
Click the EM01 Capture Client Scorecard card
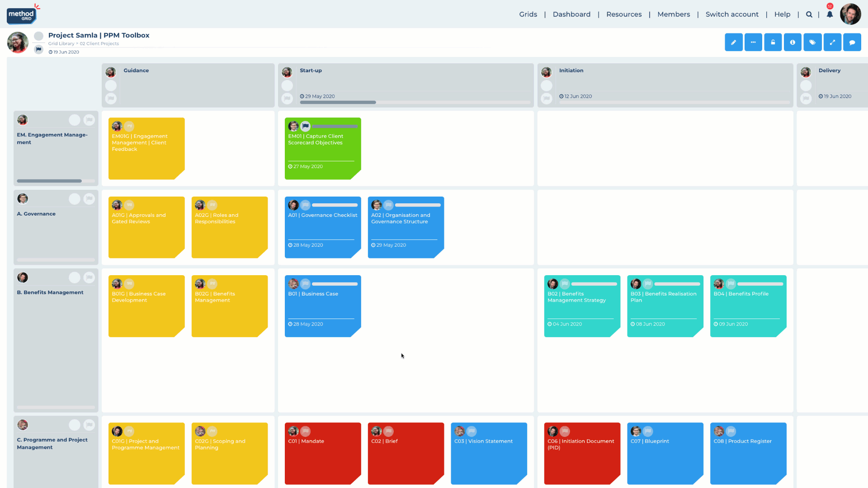322,148
